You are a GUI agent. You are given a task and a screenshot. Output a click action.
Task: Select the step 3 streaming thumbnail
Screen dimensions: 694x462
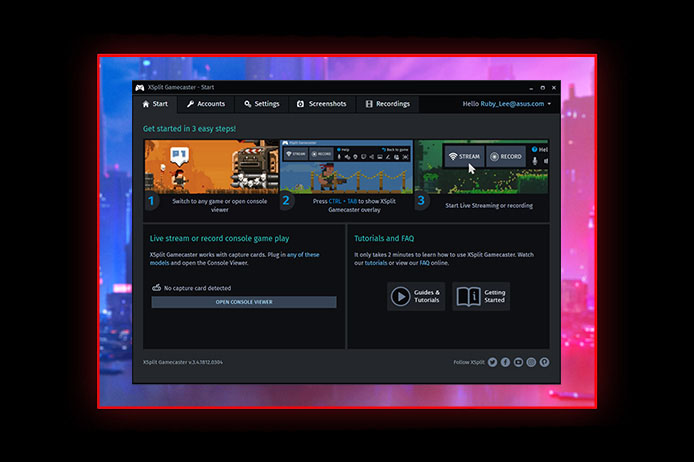pos(482,167)
